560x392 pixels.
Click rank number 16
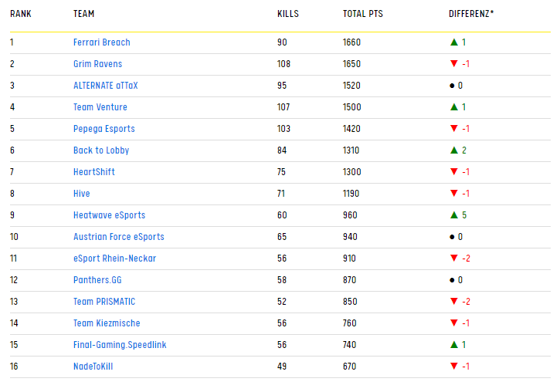[14, 367]
